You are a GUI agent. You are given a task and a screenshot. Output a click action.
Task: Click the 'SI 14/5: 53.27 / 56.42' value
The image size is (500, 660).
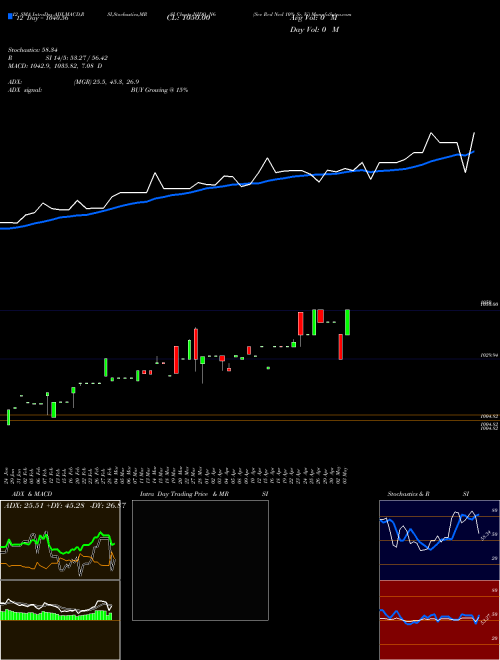[77, 58]
